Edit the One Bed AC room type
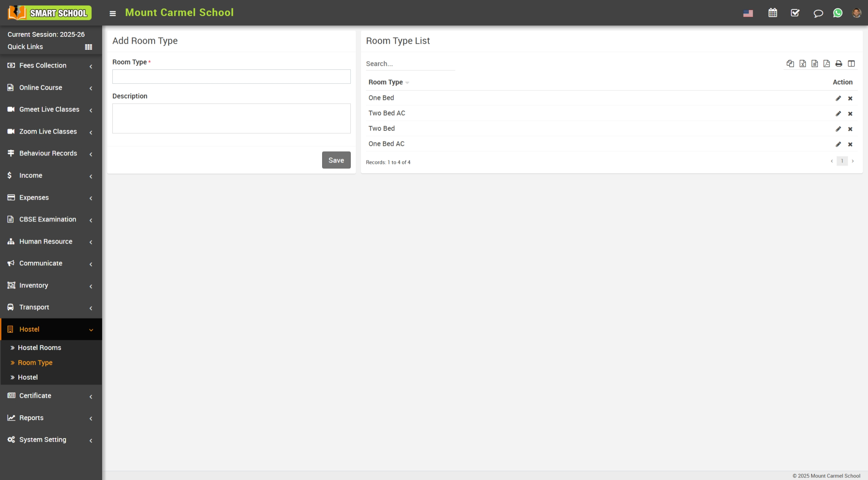 (838, 145)
